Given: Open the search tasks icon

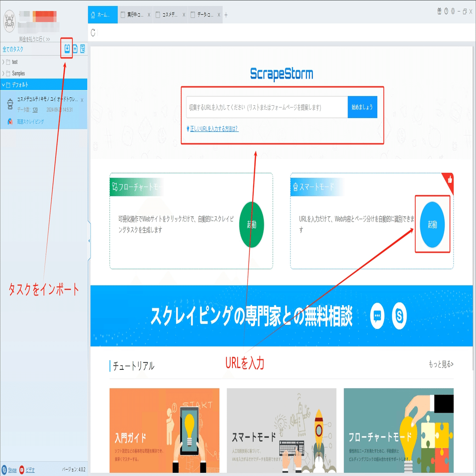Looking at the screenshot, I should [83, 49].
